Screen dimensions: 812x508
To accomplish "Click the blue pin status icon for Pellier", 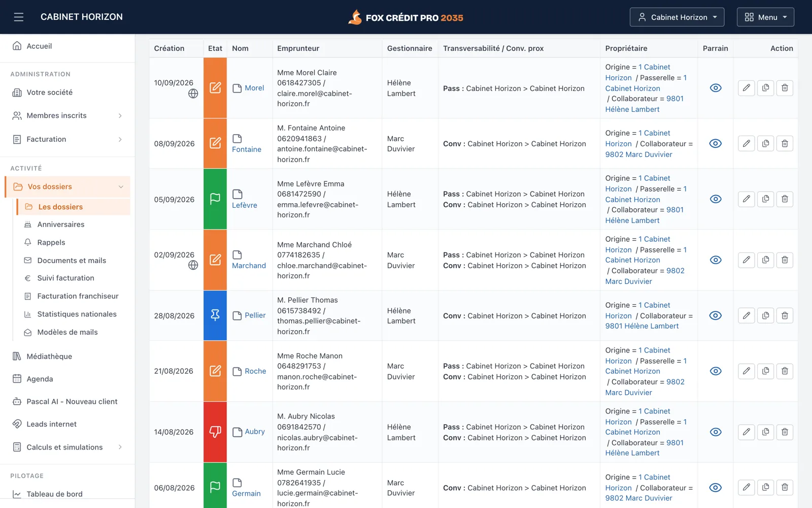I will [x=215, y=315].
